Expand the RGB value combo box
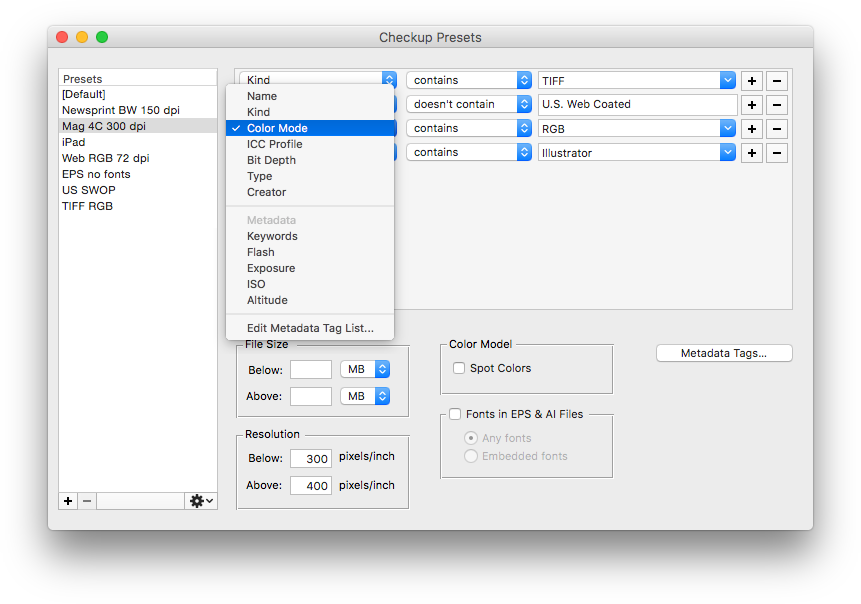Screen dimensions: 861x604 [728, 129]
